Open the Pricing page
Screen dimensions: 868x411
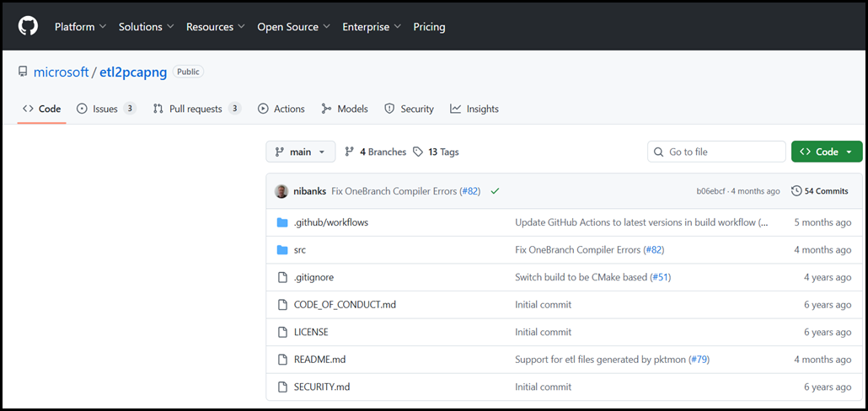(429, 27)
